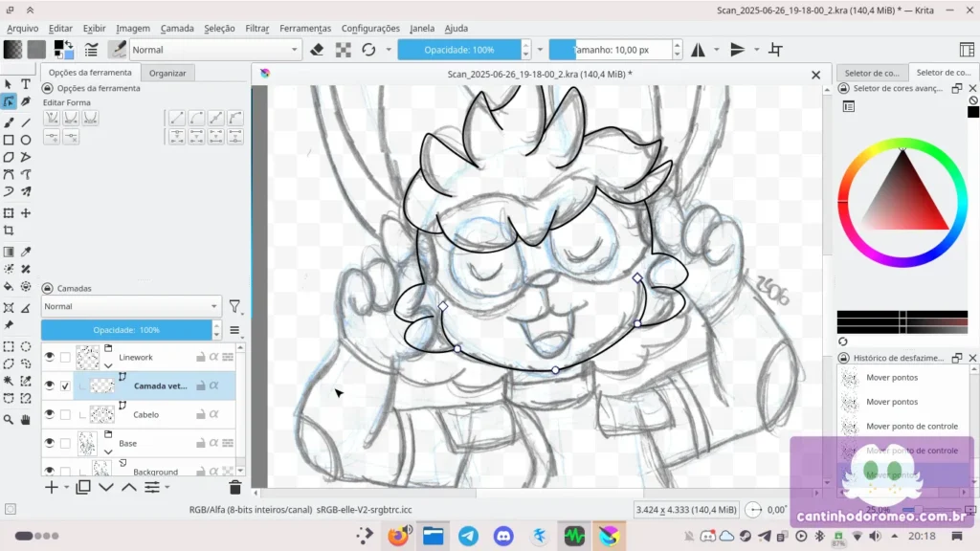Move the layer down with arrow icon
This screenshot has width=980, height=551.
[106, 487]
